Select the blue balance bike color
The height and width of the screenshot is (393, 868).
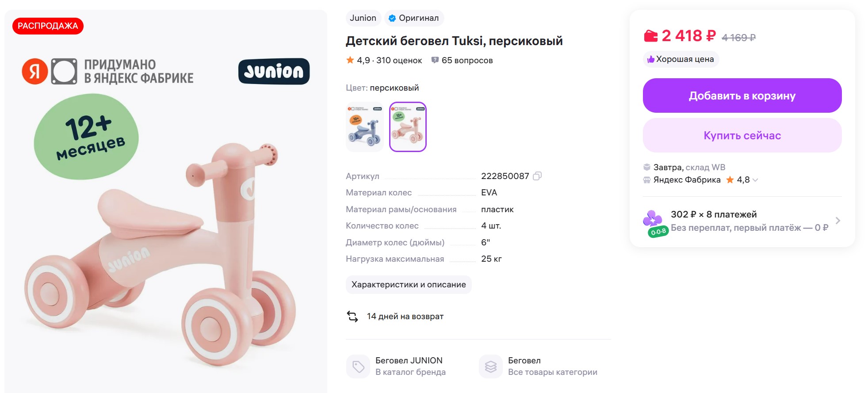pos(365,127)
